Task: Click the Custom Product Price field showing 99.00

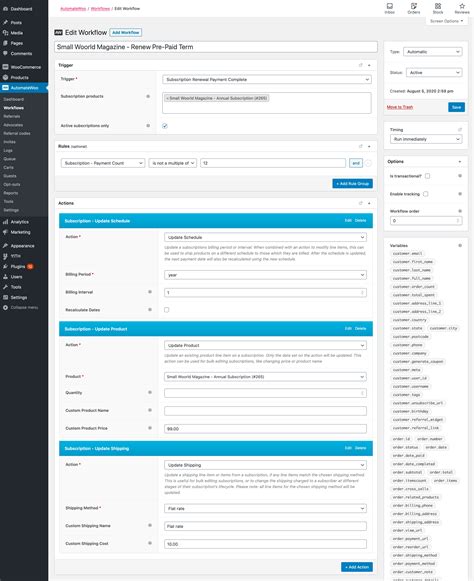Action: (x=265, y=429)
